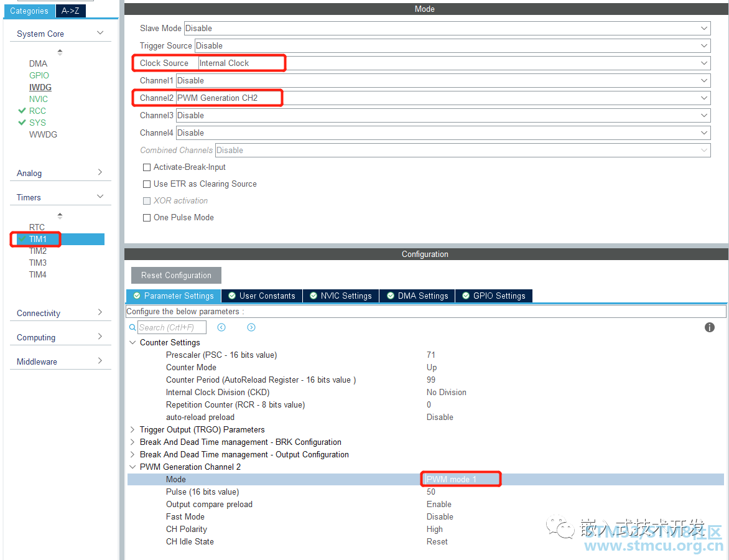
Task: Click the info icon in Configuration panel
Action: tap(709, 327)
